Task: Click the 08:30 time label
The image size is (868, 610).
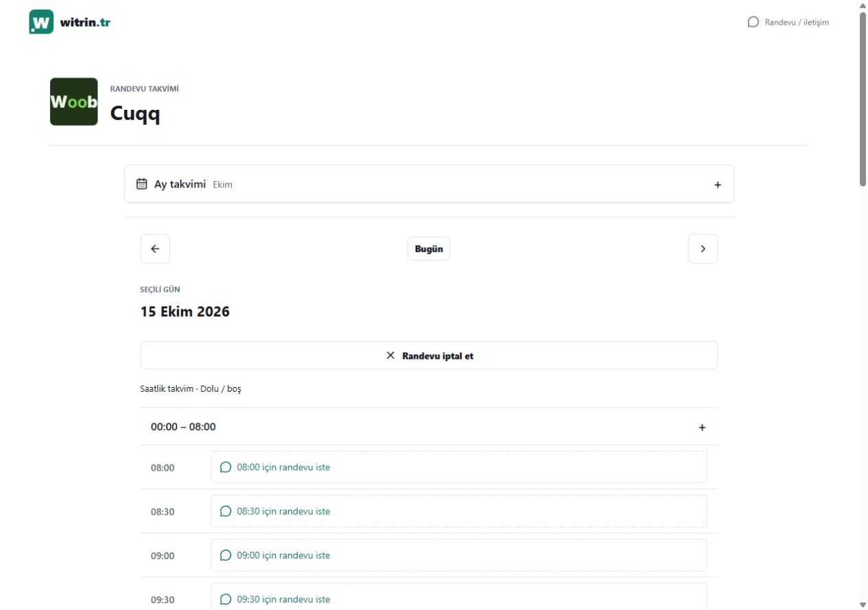Action: coord(163,512)
